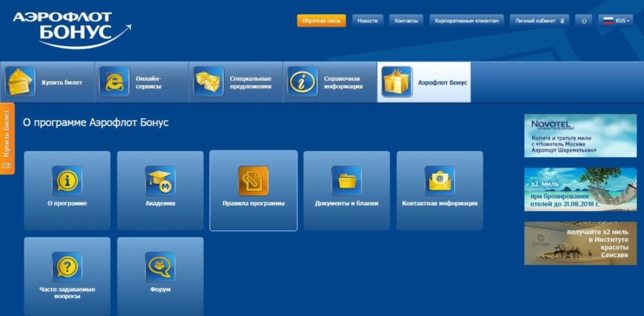
Task: Click the Контактная информация envelope icon
Action: point(440,182)
